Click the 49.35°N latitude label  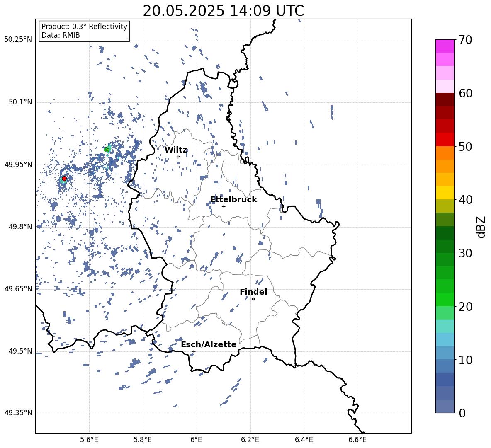coord(18,413)
